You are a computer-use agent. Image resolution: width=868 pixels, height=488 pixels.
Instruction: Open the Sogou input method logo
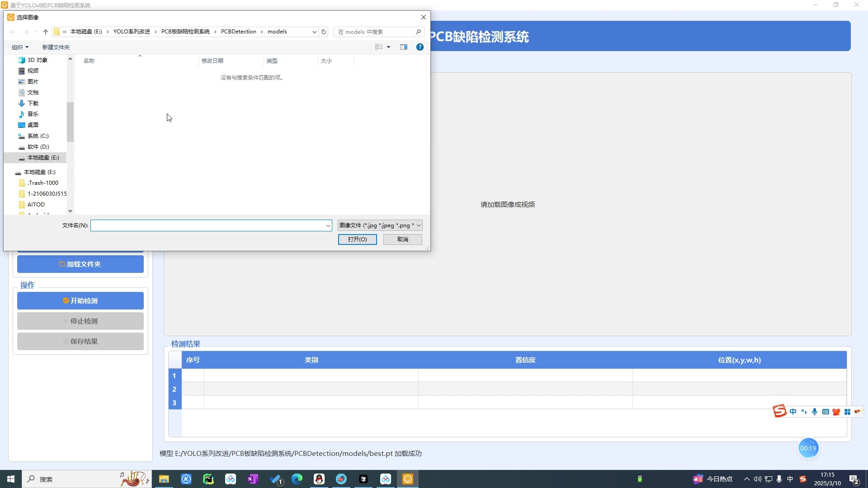click(779, 411)
